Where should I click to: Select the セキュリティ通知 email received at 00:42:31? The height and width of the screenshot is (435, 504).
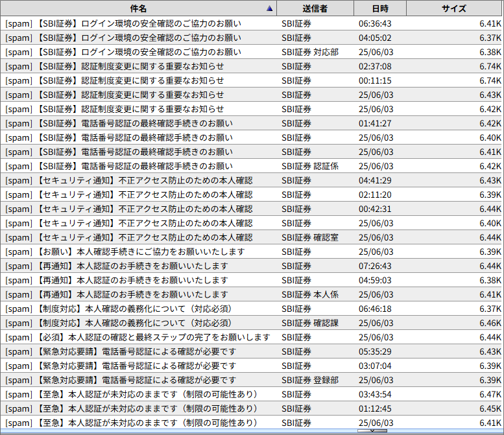click(251, 209)
